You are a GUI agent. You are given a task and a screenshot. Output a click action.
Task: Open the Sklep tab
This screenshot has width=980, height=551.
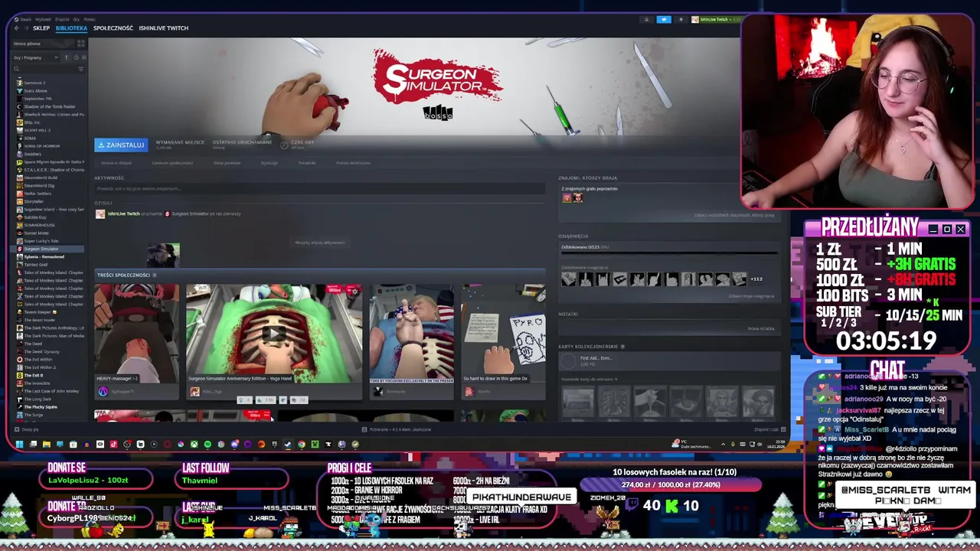tap(41, 28)
